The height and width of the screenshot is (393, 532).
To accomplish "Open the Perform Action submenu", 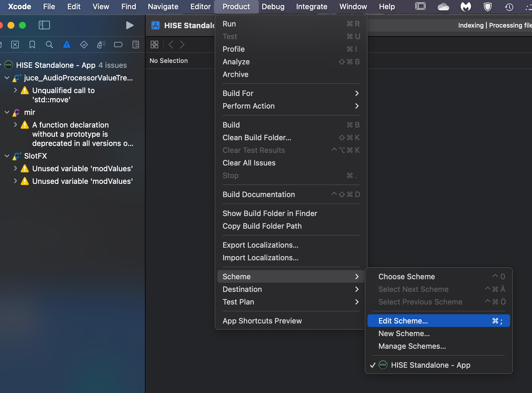I will [x=291, y=106].
